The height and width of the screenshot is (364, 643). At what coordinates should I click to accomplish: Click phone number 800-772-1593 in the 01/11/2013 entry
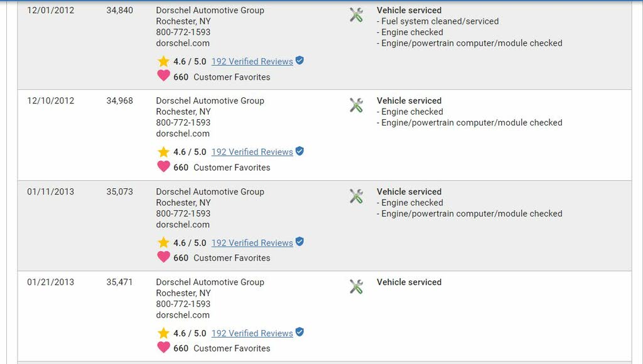click(183, 213)
